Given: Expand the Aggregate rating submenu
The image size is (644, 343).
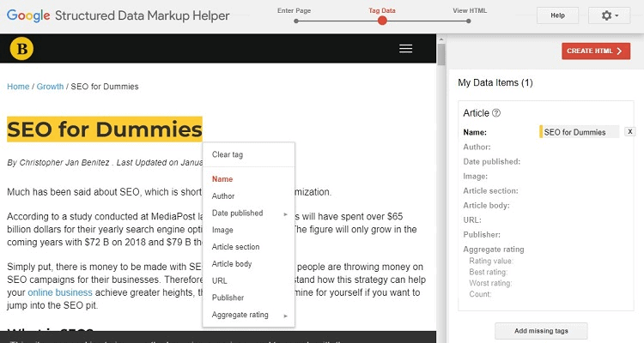Looking at the screenshot, I should click(x=248, y=315).
